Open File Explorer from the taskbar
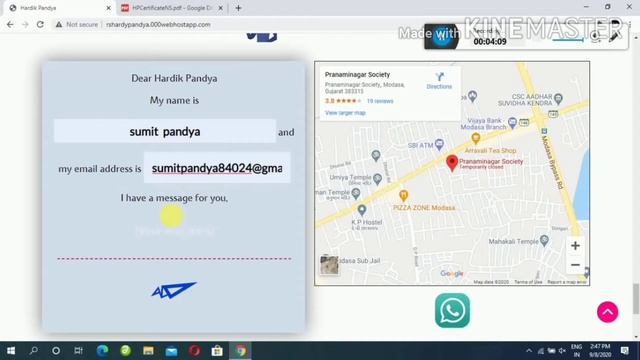 [x=148, y=351]
